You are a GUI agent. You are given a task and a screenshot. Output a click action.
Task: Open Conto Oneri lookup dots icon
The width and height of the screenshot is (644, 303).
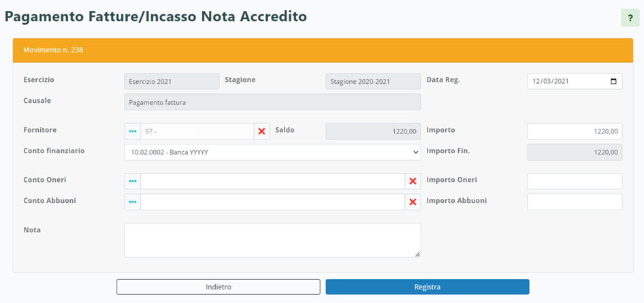coord(133,181)
